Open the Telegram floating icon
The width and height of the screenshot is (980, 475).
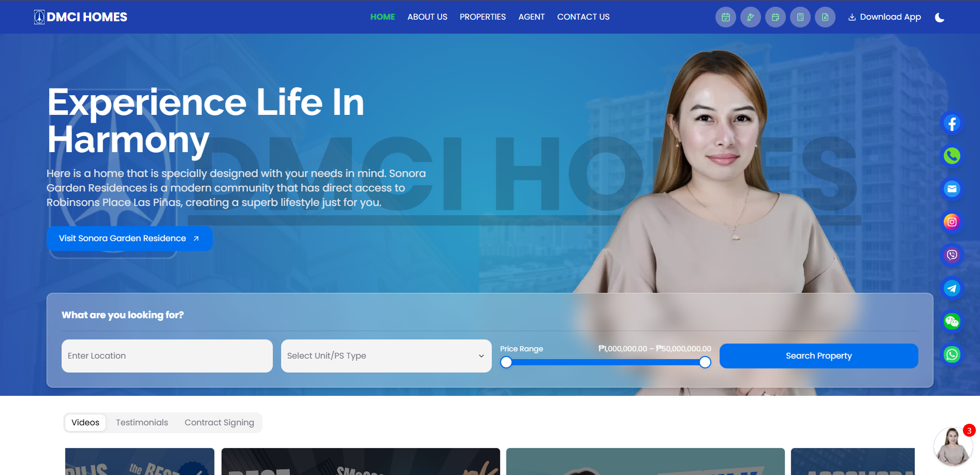(x=952, y=288)
